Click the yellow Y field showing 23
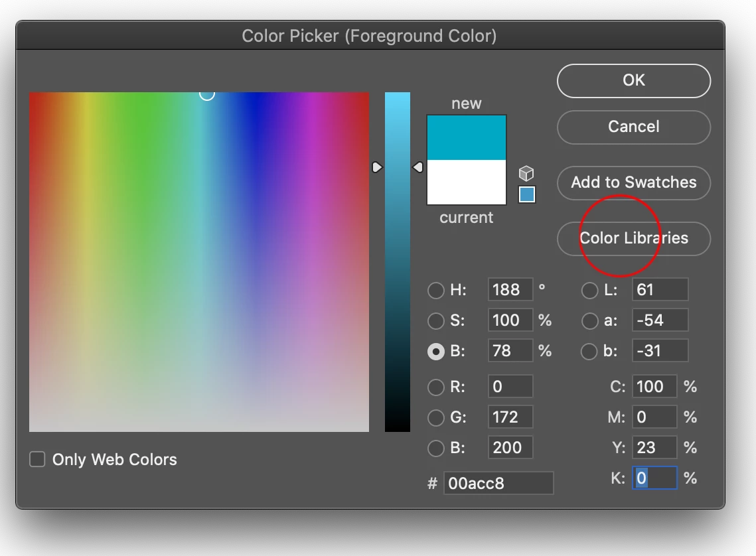The image size is (756, 556). pos(654,448)
